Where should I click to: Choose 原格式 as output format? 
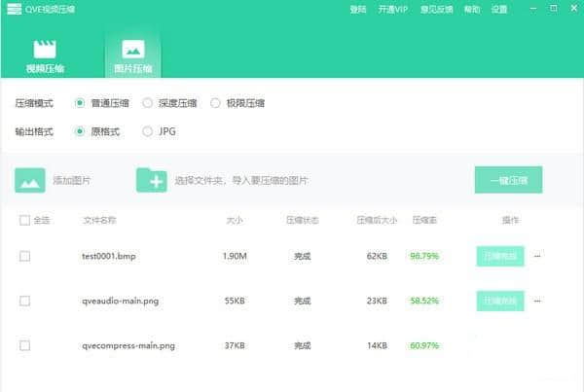point(80,131)
